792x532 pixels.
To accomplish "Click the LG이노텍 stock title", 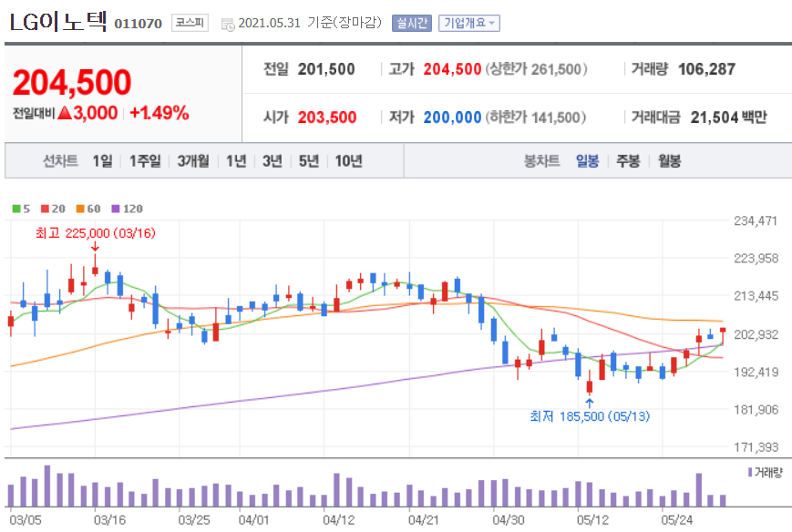I will coord(58,22).
